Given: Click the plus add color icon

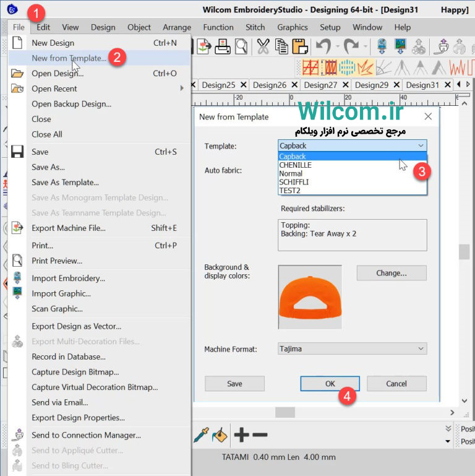Looking at the screenshot, I should pos(241,435).
